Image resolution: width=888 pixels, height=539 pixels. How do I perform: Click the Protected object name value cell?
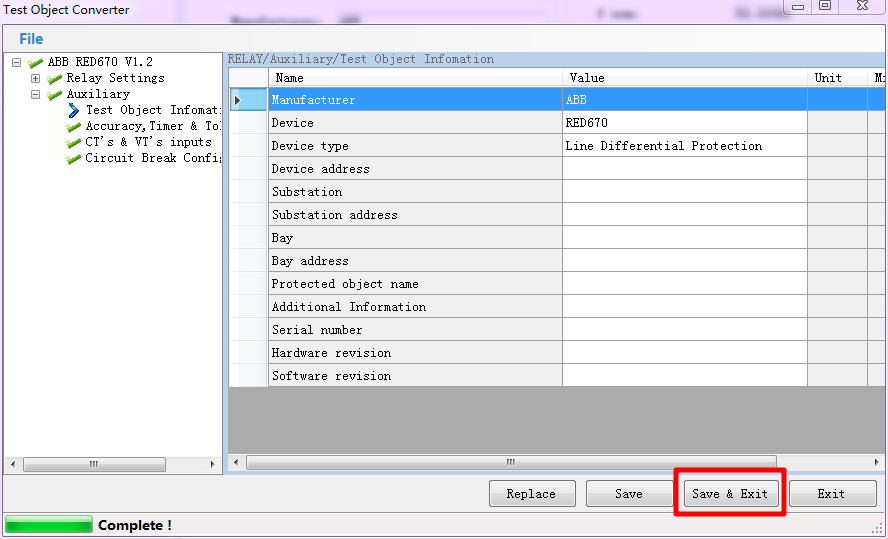(x=685, y=284)
